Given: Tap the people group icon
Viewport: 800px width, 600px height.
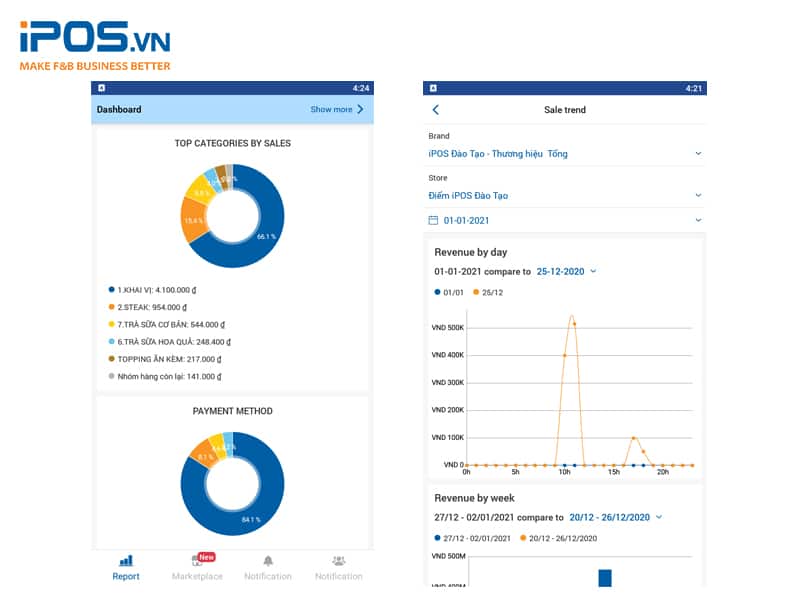Looking at the screenshot, I should [x=339, y=561].
